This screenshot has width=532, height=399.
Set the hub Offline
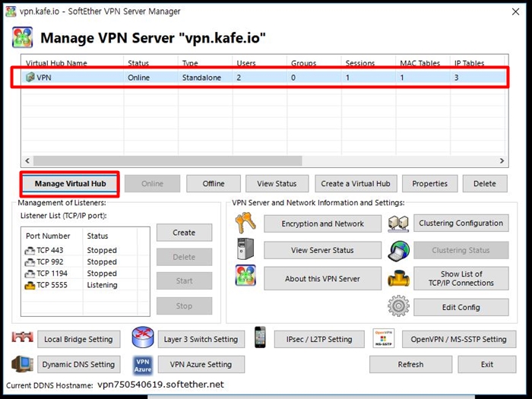pos(214,184)
